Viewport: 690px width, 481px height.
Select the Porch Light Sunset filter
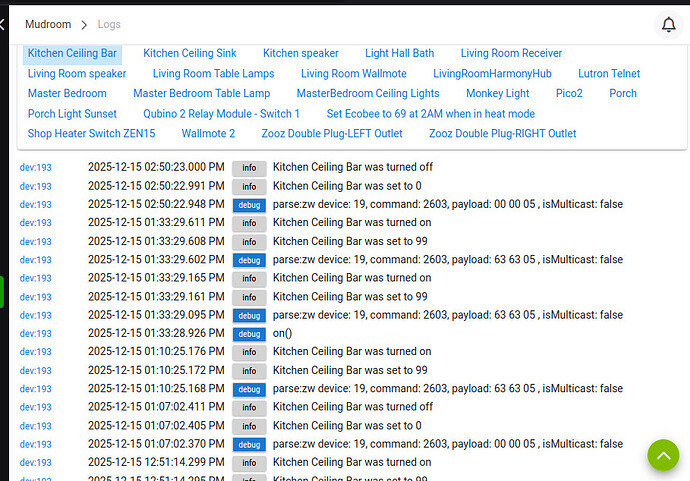[72, 114]
